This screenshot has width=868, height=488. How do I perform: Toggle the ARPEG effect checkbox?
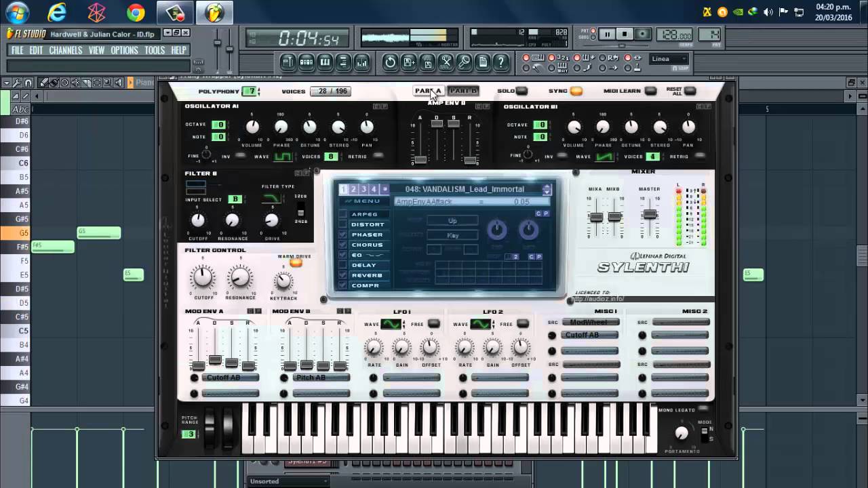[343, 214]
